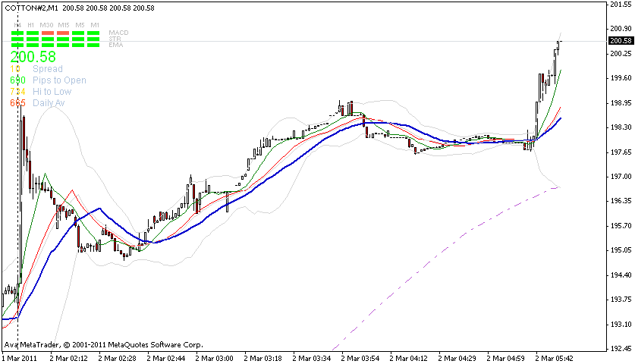Click the Hi to Low label
Image resolution: width=635 pixels, height=364 pixels.
(52, 91)
